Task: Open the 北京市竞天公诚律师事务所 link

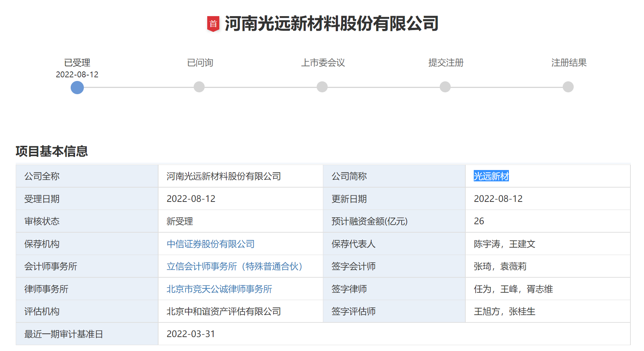Action: coord(219,289)
